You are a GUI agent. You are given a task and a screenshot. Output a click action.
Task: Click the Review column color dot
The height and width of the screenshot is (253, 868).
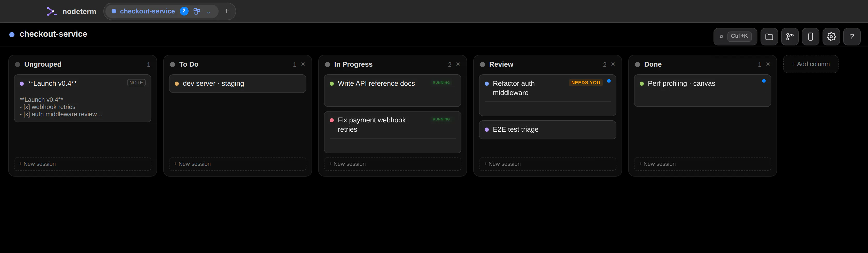(x=483, y=64)
